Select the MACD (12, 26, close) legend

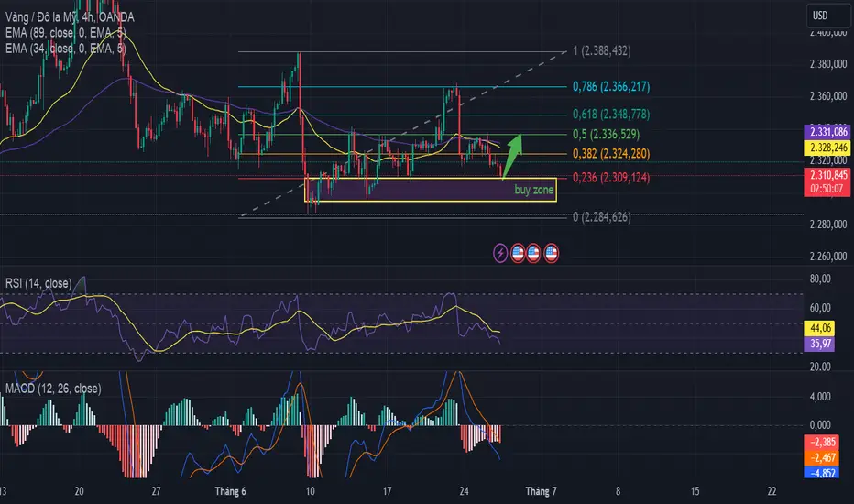click(53, 389)
